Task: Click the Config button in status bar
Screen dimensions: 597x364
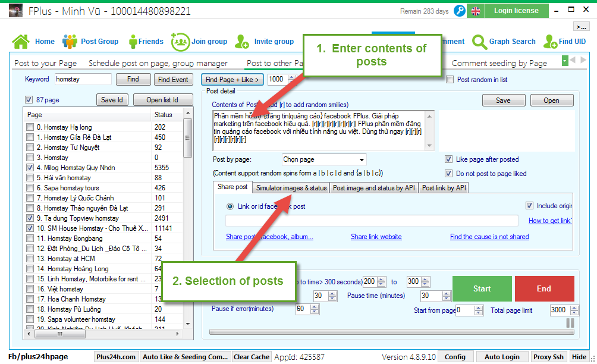Action: coord(455,357)
